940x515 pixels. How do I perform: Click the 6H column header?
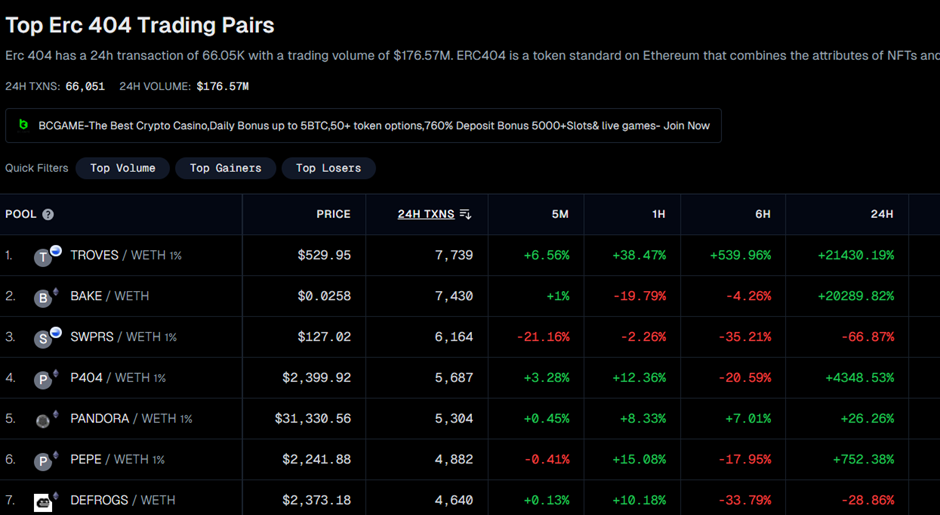tap(763, 214)
